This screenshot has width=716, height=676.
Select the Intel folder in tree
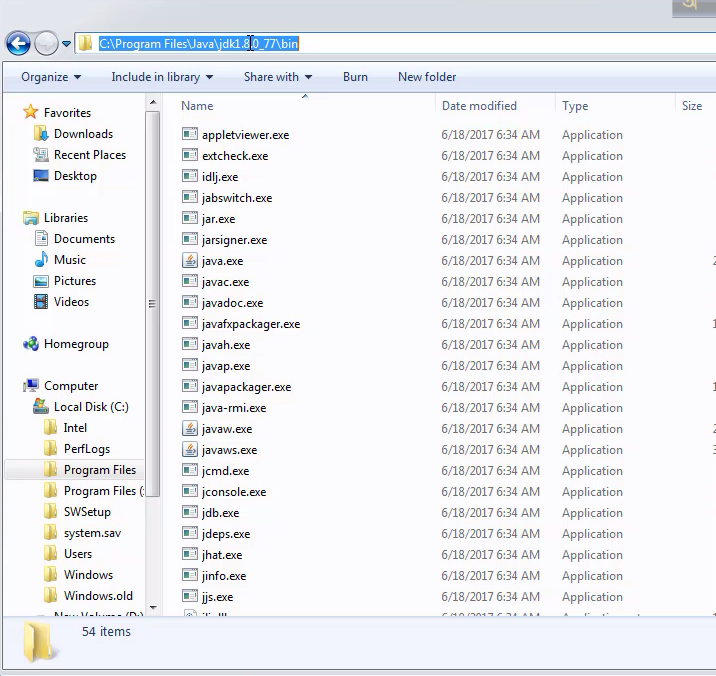tap(75, 428)
